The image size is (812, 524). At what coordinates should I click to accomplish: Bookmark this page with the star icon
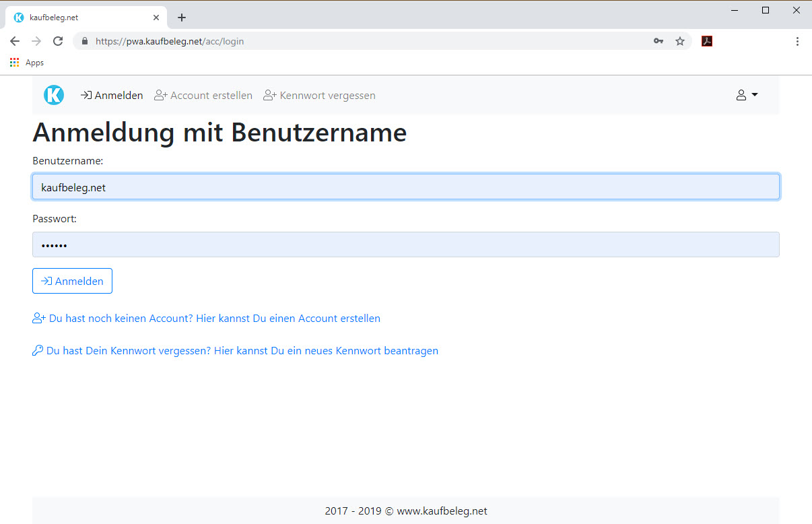(680, 41)
